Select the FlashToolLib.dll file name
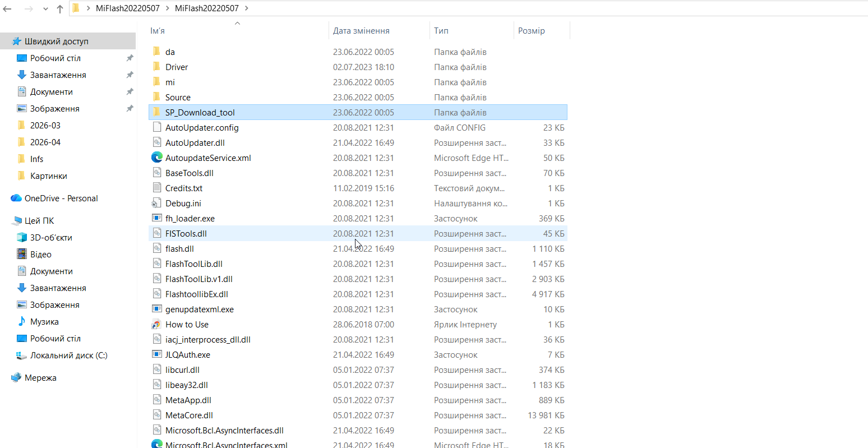868x448 pixels. (194, 264)
